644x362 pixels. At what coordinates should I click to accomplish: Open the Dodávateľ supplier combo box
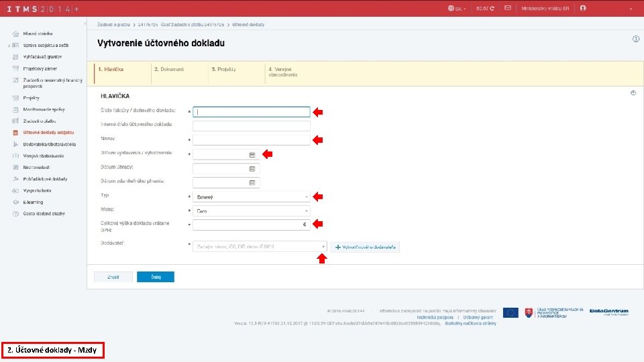click(260, 247)
